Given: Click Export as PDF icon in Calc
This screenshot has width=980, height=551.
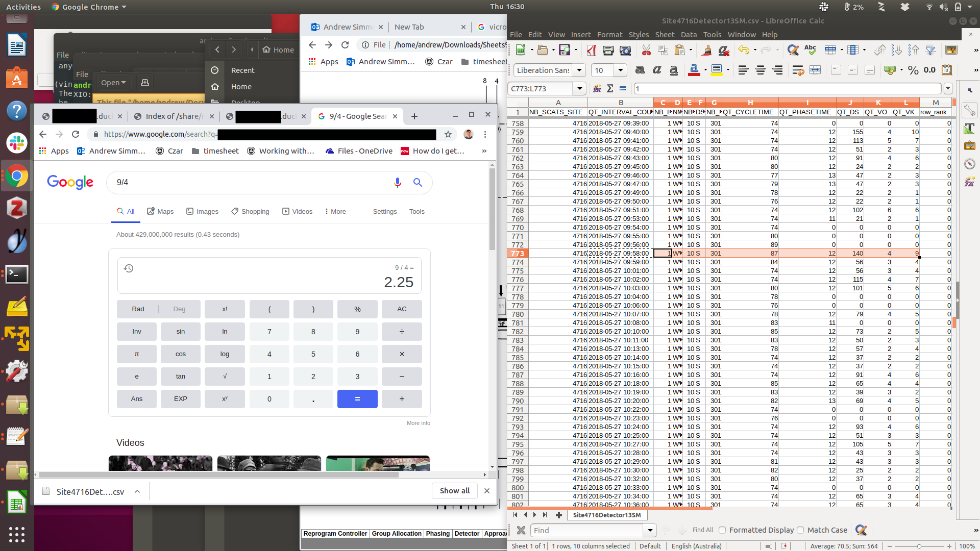Looking at the screenshot, I should click(x=591, y=50).
